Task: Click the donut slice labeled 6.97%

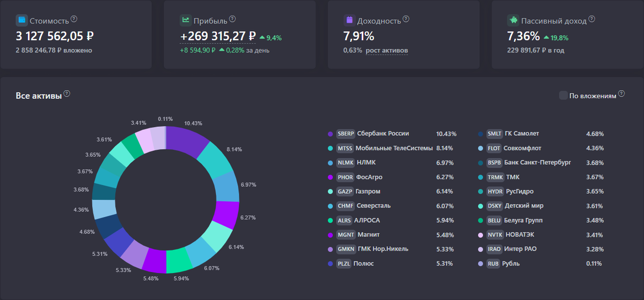Action: (x=226, y=188)
